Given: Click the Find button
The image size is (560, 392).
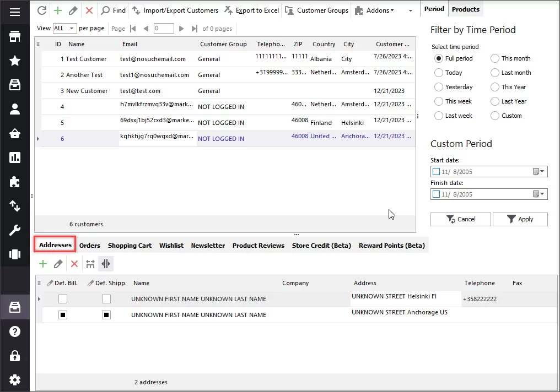Looking at the screenshot, I should tap(113, 10).
